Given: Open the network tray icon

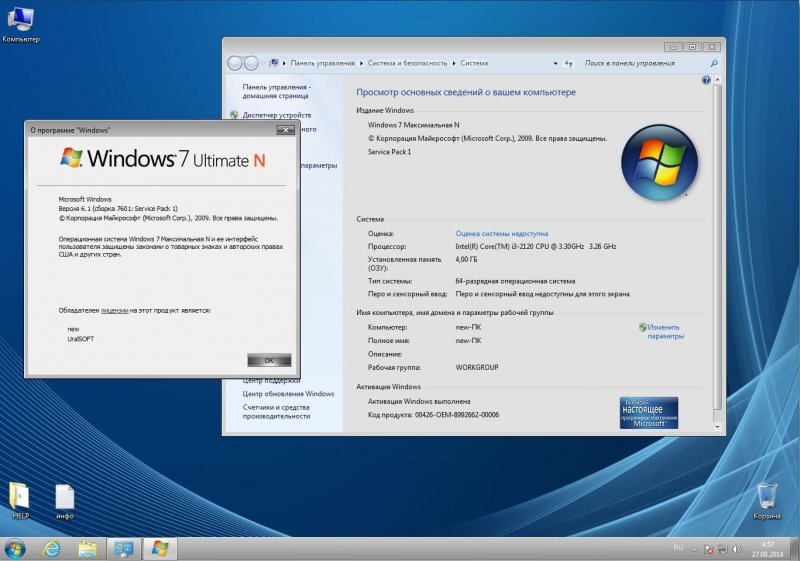Looking at the screenshot, I should (x=722, y=549).
